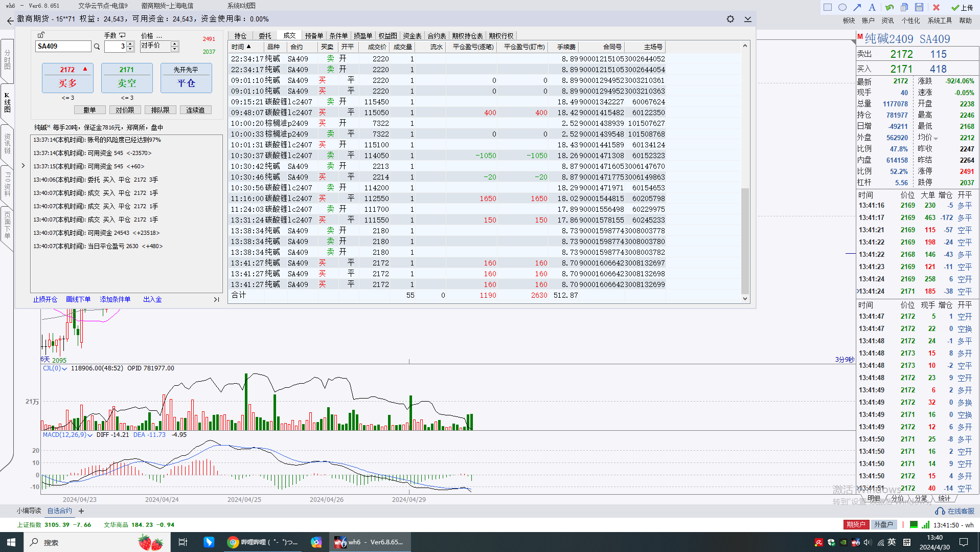This screenshot has width=980, height=552.
Task: Open Windows Start menu
Action: point(11,542)
